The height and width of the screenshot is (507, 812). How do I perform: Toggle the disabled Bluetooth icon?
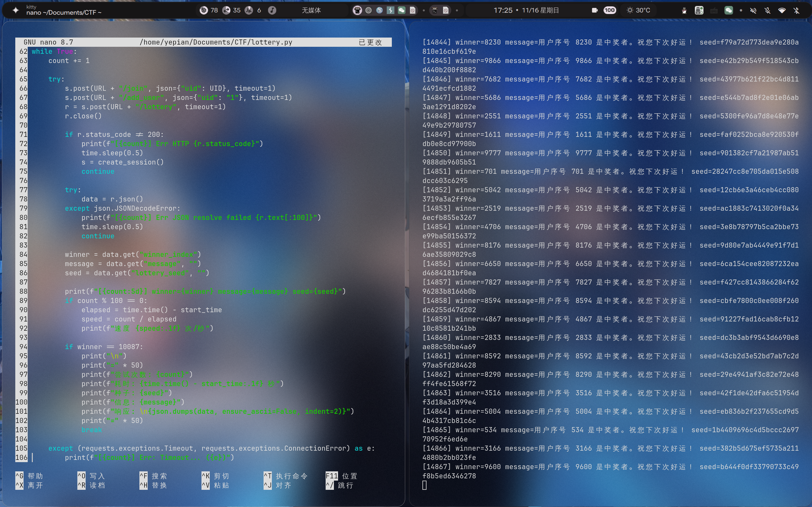(x=797, y=11)
